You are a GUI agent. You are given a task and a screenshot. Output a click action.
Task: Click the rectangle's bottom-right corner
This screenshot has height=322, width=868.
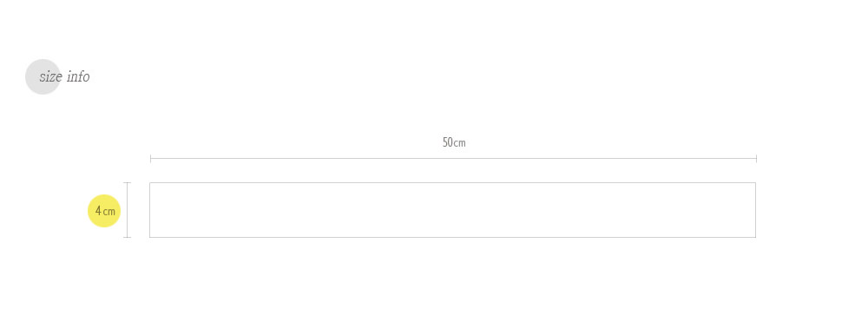[x=756, y=237]
